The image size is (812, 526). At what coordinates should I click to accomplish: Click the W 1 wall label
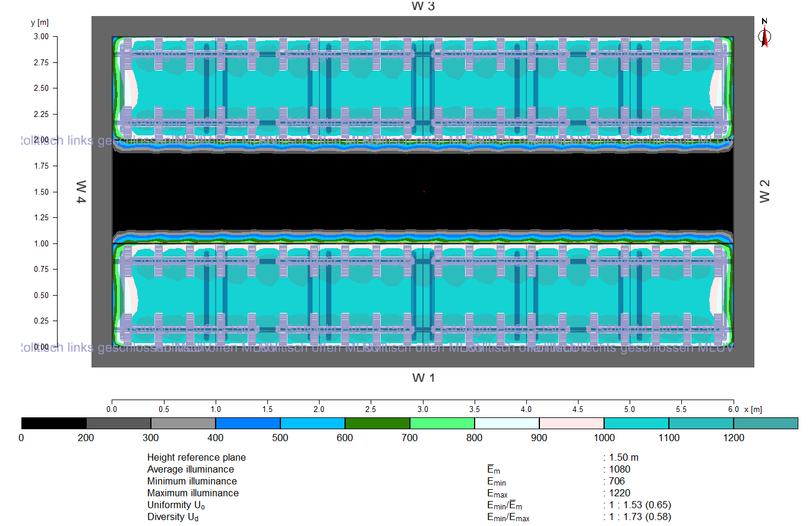(424, 378)
